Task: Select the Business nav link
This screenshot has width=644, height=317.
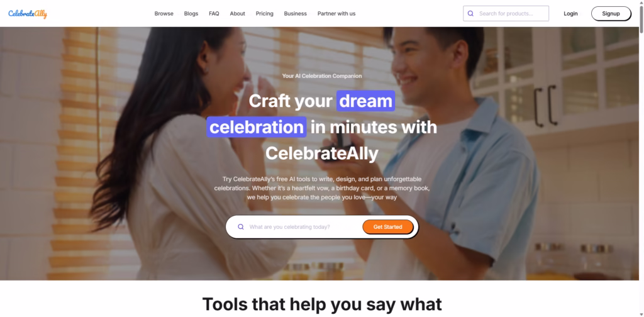Action: pos(296,14)
